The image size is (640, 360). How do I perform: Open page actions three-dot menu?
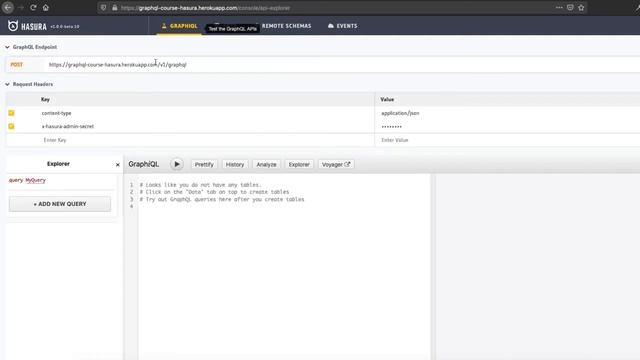(x=559, y=7)
